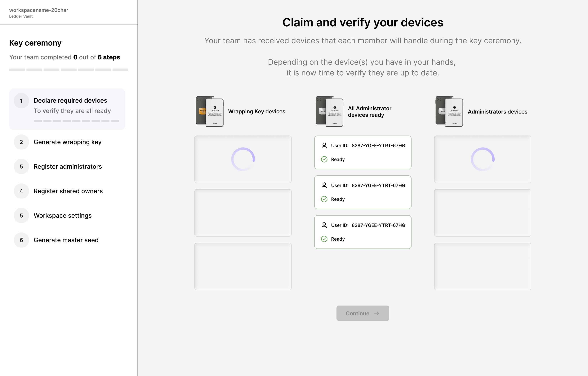Open the Register administrators step
The image size is (588, 376).
(68, 166)
